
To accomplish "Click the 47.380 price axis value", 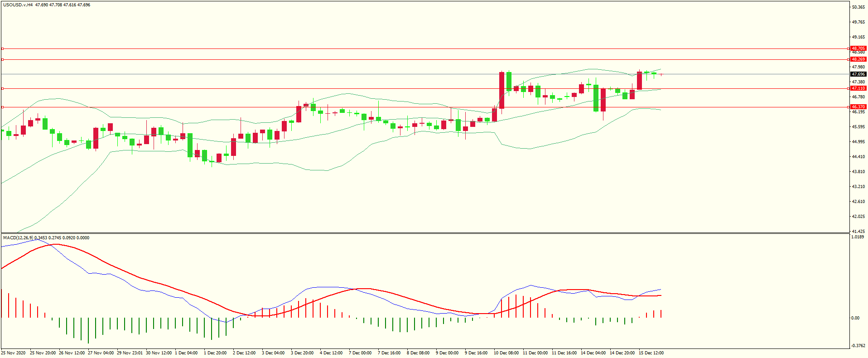I will tap(858, 82).
